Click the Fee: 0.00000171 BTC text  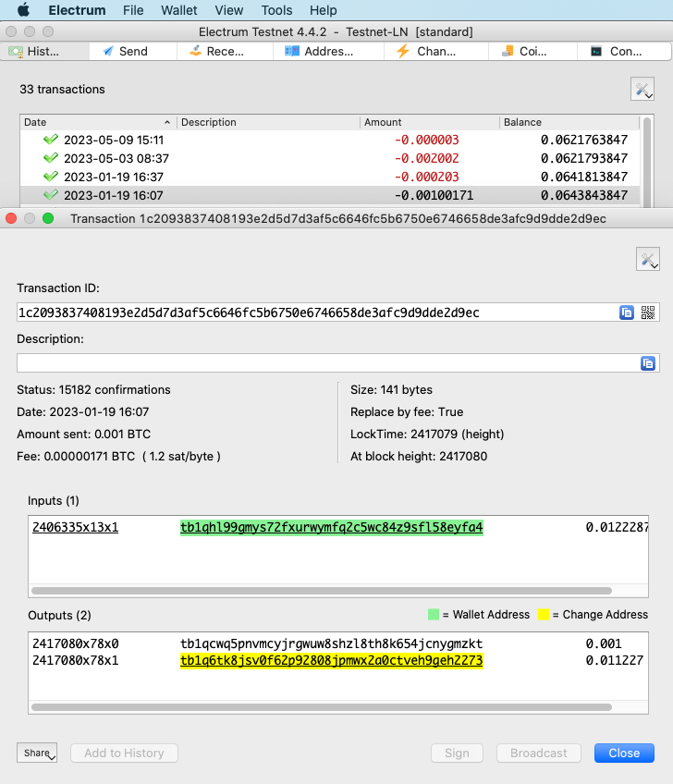(118, 457)
